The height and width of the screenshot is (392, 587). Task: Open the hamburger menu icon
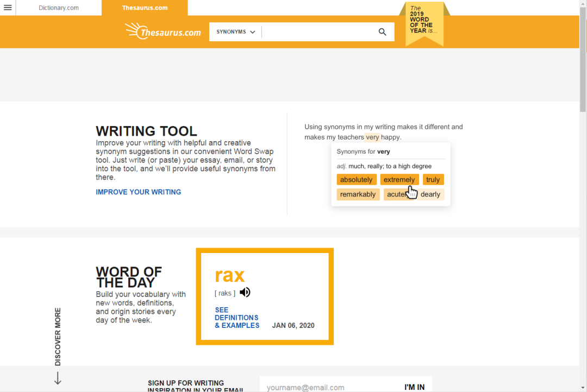(x=8, y=8)
